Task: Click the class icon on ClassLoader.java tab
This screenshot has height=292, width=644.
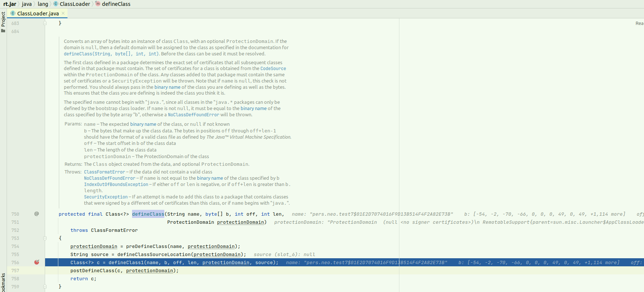Action: pyautogui.click(x=13, y=13)
